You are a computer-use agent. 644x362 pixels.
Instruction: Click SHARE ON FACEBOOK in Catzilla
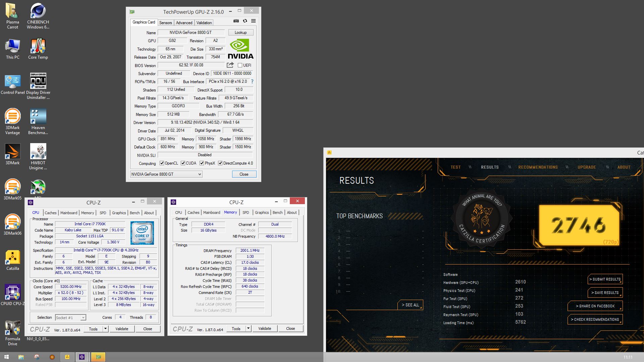click(x=595, y=306)
